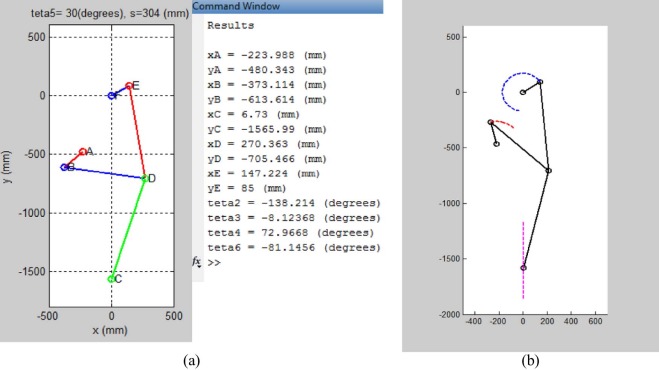Click the 600 x-axis tick label in plot (b)
The width and height of the screenshot is (659, 370).
[595, 321]
